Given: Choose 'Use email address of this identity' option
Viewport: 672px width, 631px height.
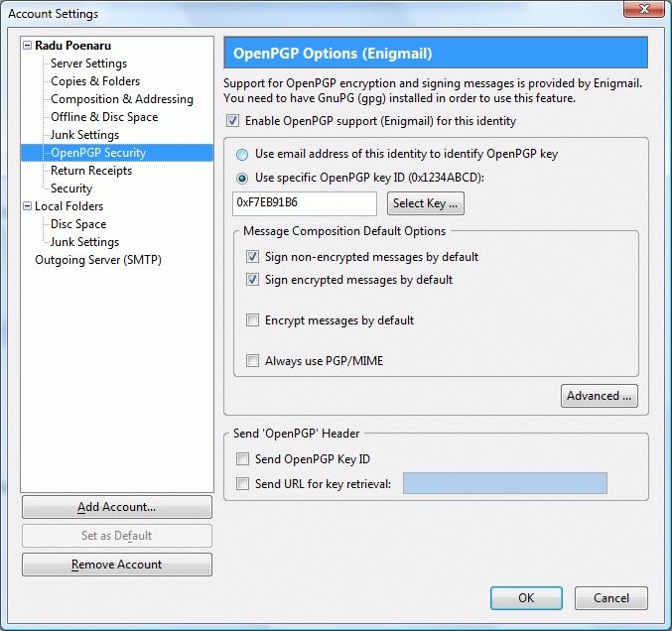Looking at the screenshot, I should coord(242,155).
